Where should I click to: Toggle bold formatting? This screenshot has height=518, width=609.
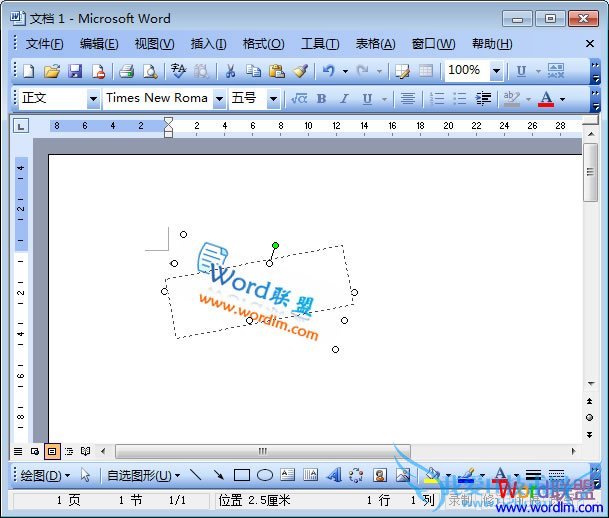pyautogui.click(x=321, y=99)
